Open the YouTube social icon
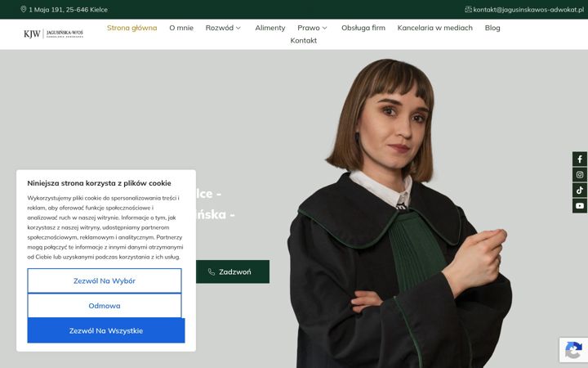The image size is (588, 368). click(x=580, y=206)
